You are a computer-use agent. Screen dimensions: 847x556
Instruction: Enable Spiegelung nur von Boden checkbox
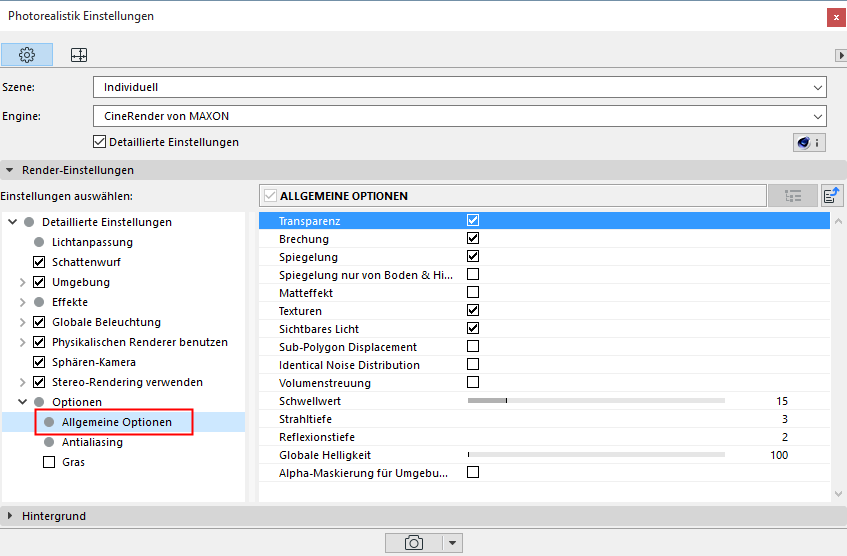tap(473, 274)
